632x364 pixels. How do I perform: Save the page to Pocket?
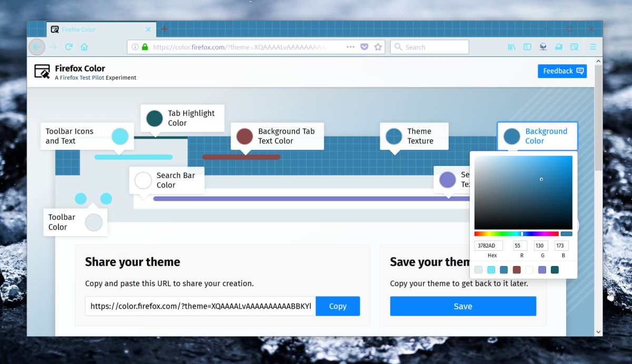(x=364, y=47)
